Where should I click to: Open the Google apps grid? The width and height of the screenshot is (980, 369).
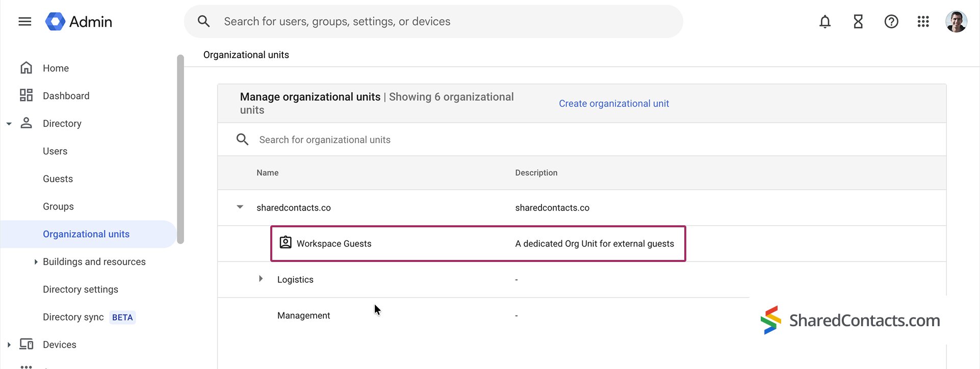923,21
